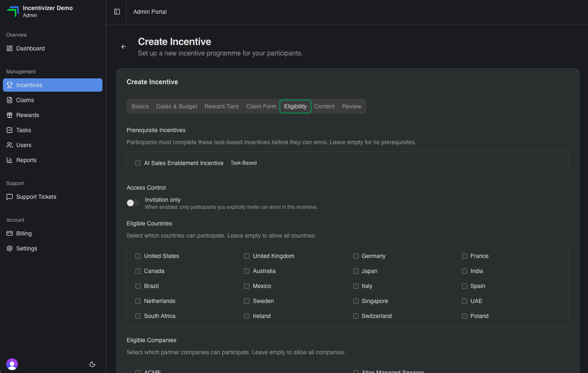Select Germany as eligible country
The image size is (588, 373).
[356, 256]
